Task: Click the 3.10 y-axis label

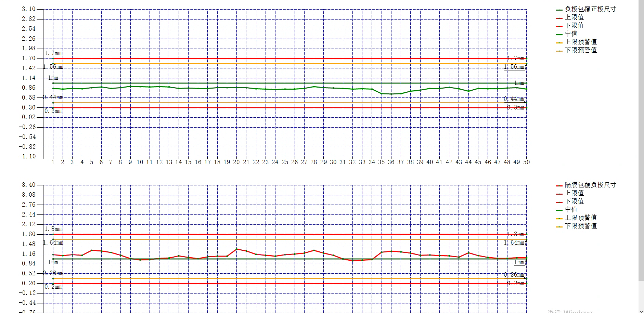Action: click(29, 9)
